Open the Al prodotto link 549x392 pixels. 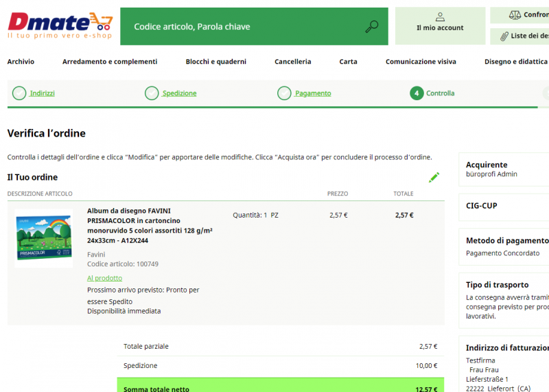click(105, 278)
